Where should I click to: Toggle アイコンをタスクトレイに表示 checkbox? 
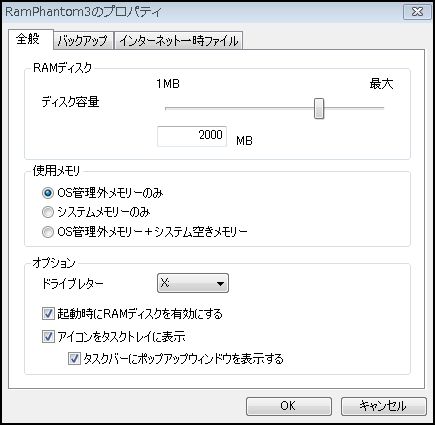click(48, 336)
